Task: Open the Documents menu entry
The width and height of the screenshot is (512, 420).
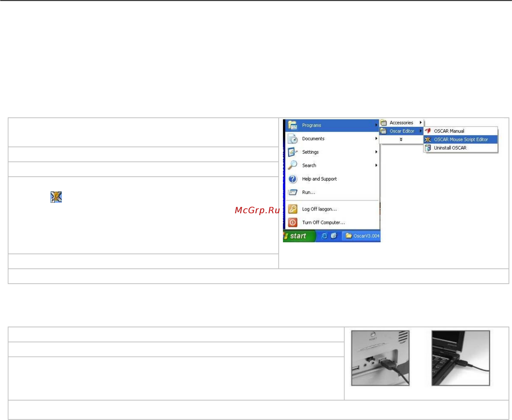Action: point(332,139)
